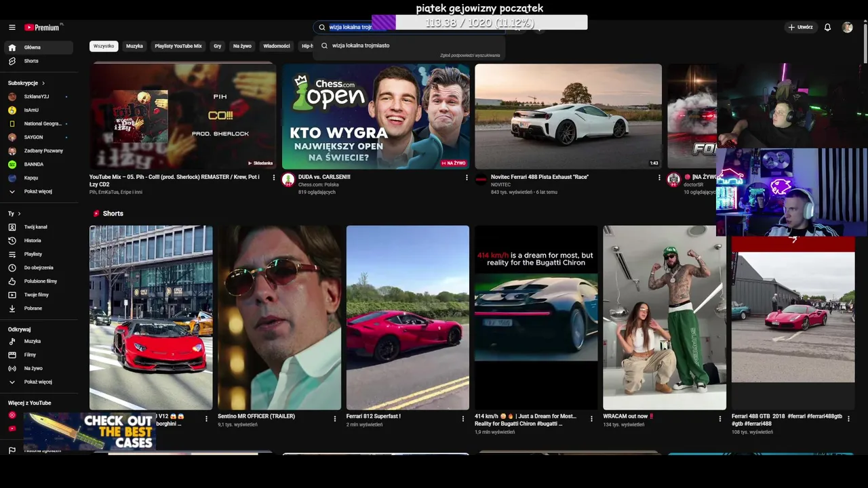Open the SAYGON channel avatar
Screen dimensions: 868x488
click(12, 137)
